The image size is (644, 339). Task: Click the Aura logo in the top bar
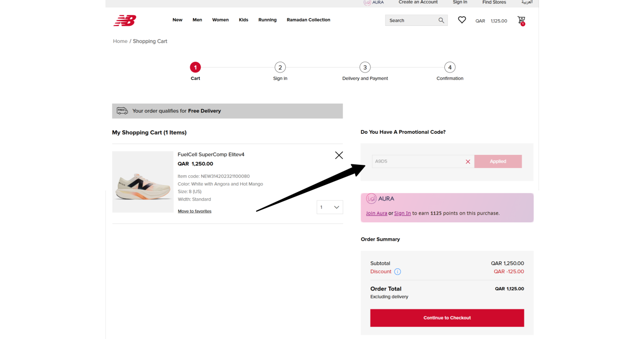pyautogui.click(x=373, y=2)
